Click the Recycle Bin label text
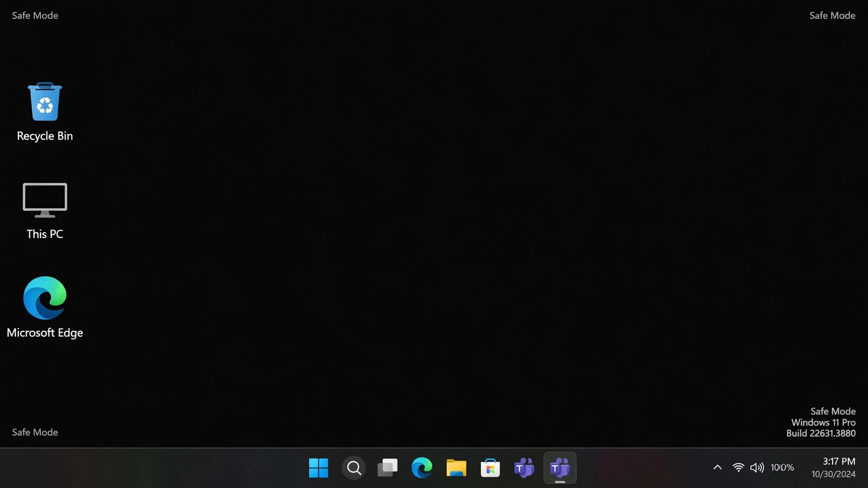Viewport: 868px width, 488px height. (45, 136)
